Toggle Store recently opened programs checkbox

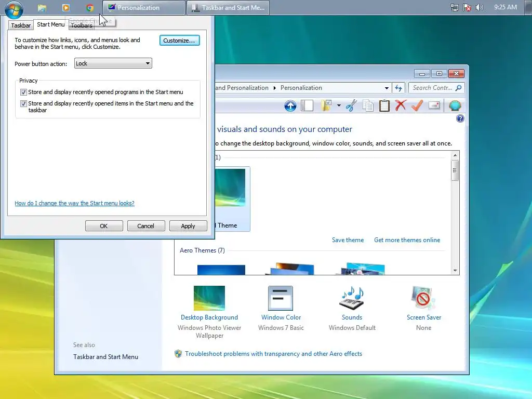pos(23,92)
